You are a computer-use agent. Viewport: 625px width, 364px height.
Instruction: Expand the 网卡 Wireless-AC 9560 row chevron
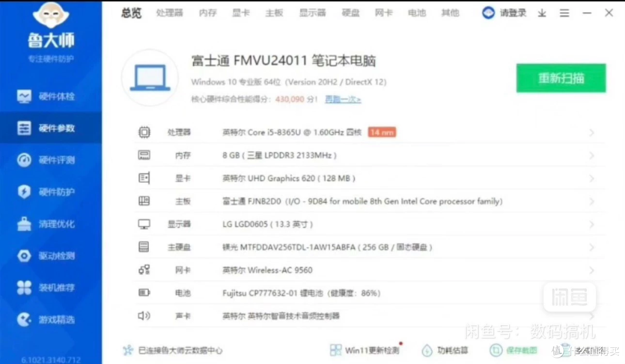591,270
